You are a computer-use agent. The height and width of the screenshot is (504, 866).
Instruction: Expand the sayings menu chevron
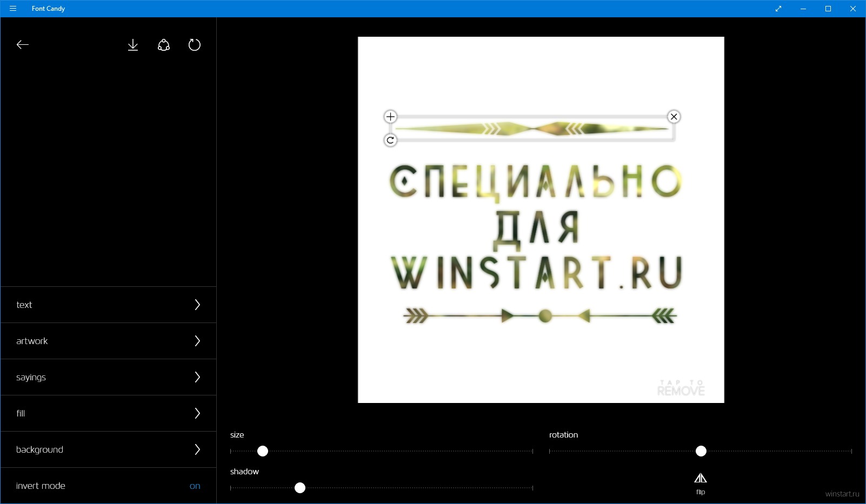point(197,377)
